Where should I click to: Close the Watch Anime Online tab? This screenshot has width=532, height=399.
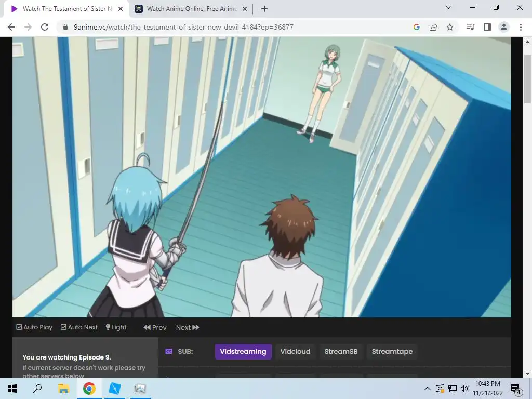point(245,9)
